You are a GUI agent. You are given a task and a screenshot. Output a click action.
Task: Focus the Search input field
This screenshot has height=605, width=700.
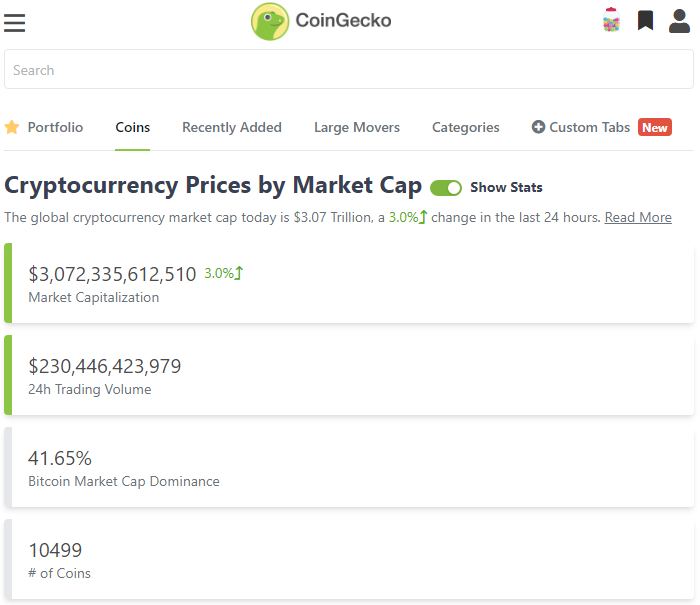click(349, 70)
